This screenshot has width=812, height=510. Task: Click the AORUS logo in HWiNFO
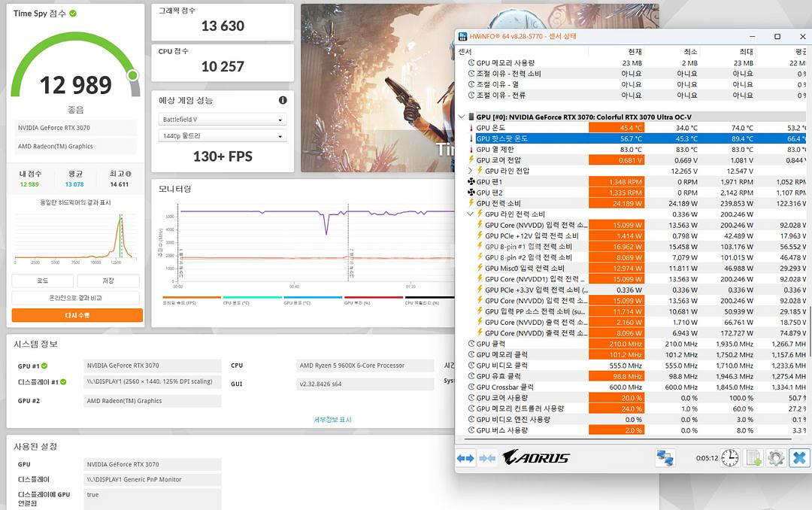(x=535, y=457)
